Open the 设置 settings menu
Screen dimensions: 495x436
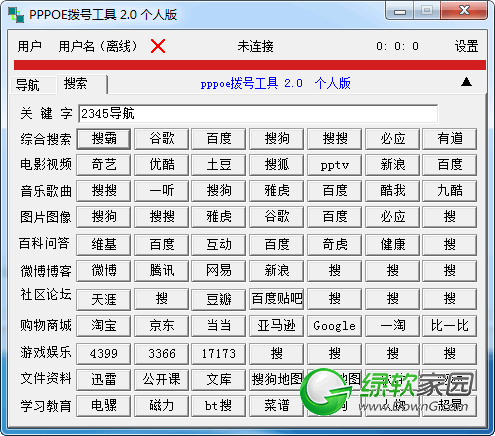tap(466, 46)
